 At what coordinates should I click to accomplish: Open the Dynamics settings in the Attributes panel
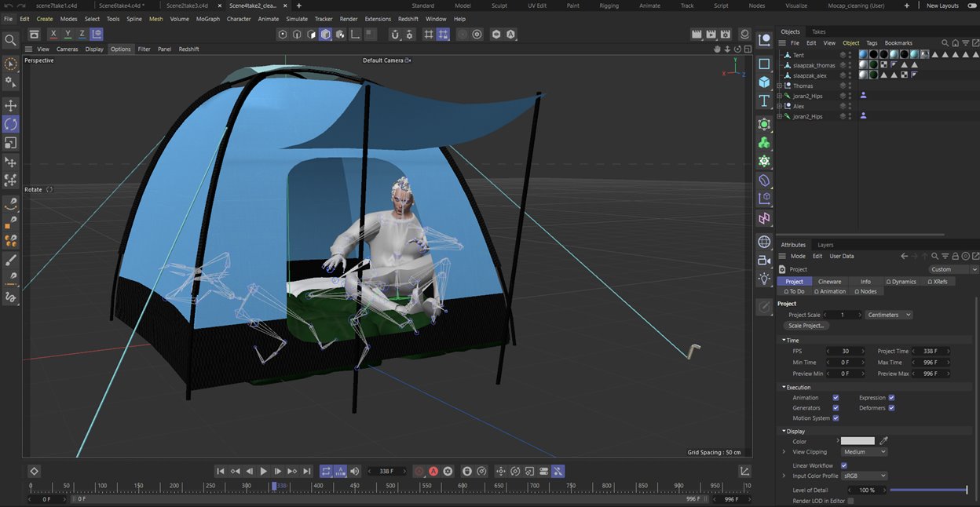point(901,281)
